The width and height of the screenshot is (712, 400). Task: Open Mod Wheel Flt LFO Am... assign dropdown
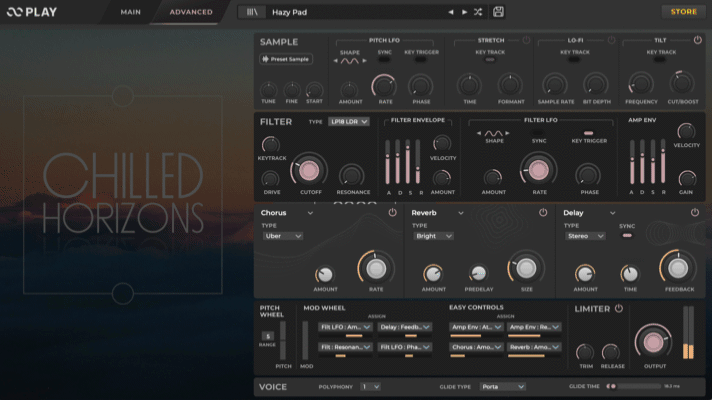pyautogui.click(x=345, y=327)
